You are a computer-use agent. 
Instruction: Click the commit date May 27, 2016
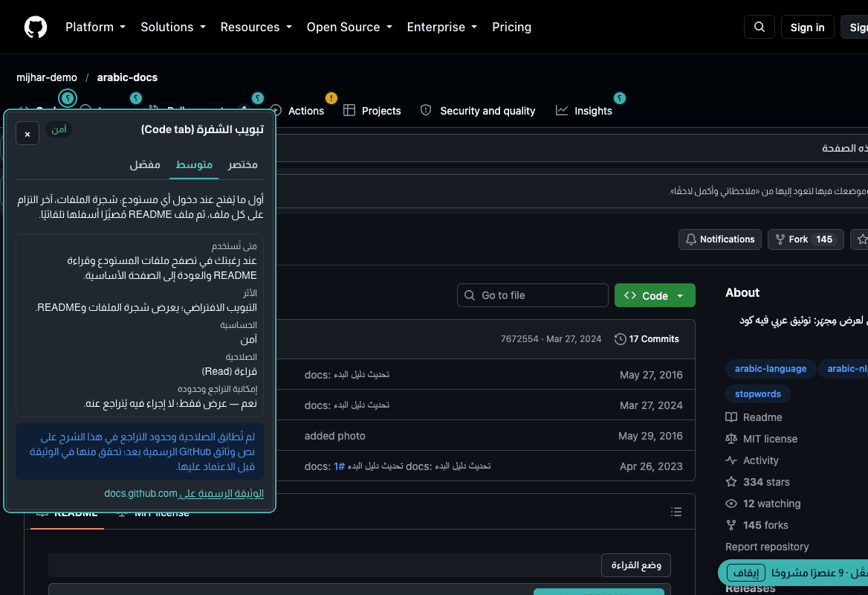651,375
